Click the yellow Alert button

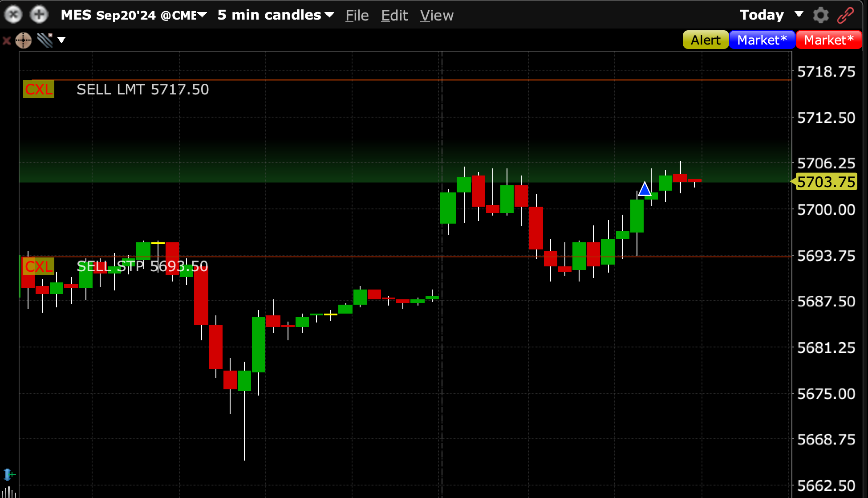coord(706,40)
